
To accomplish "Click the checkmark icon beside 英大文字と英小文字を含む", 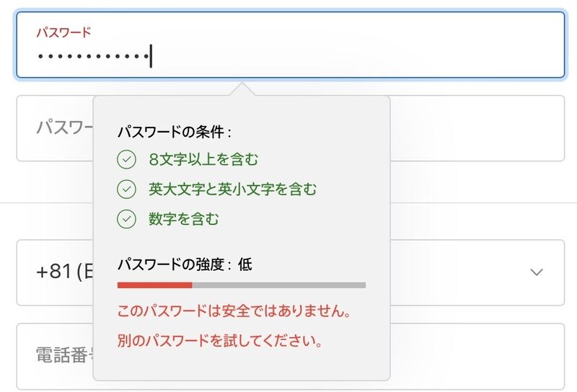I will click(x=126, y=190).
